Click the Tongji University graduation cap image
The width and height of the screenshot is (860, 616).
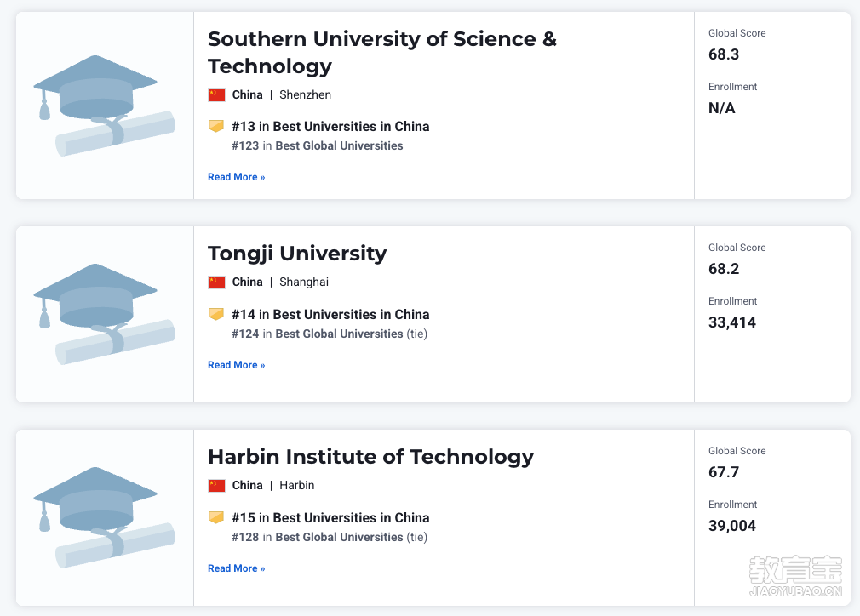click(x=104, y=314)
